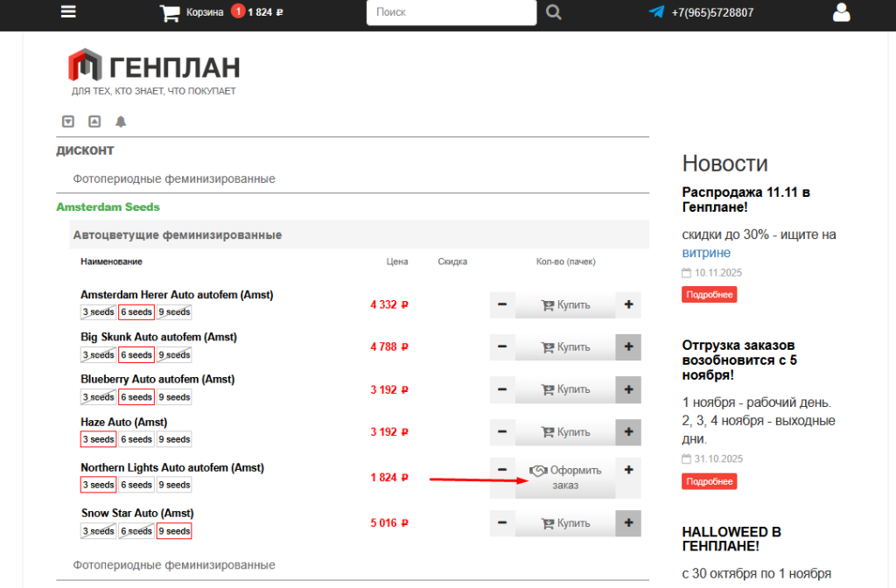Click the red cart count badge
This screenshot has height=588, width=896.
(x=238, y=12)
